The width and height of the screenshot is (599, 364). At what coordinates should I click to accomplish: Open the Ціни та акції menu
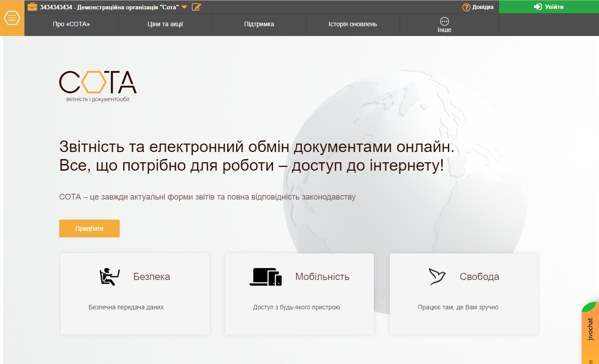(165, 24)
